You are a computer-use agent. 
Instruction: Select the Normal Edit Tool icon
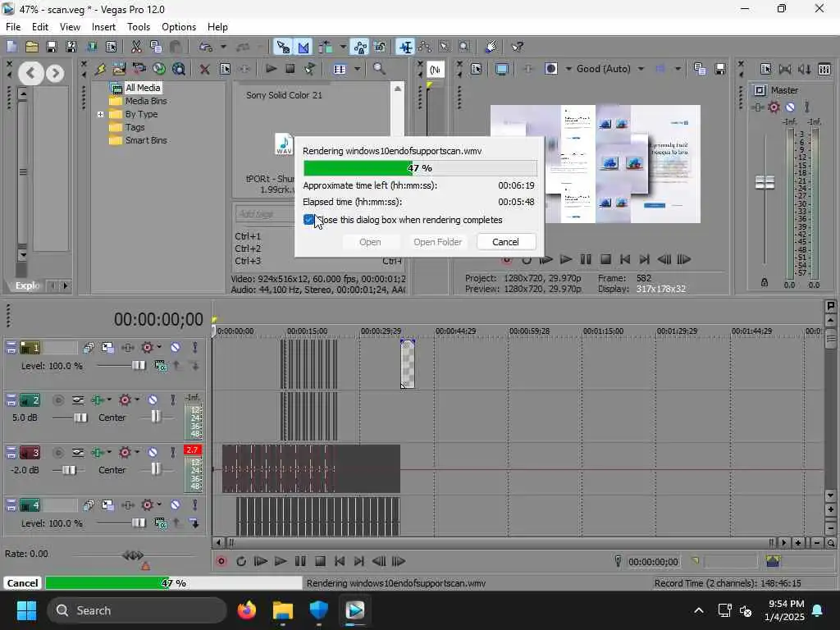coord(405,47)
